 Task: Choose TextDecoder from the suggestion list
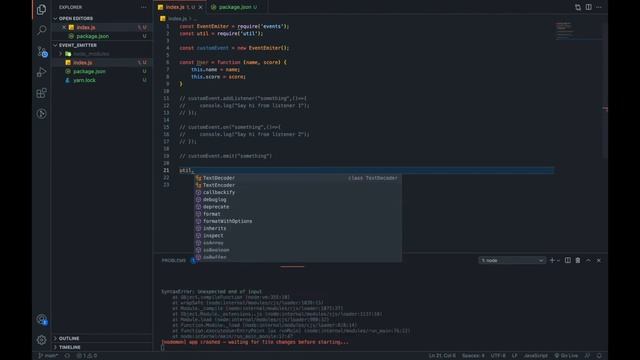pyautogui.click(x=298, y=178)
